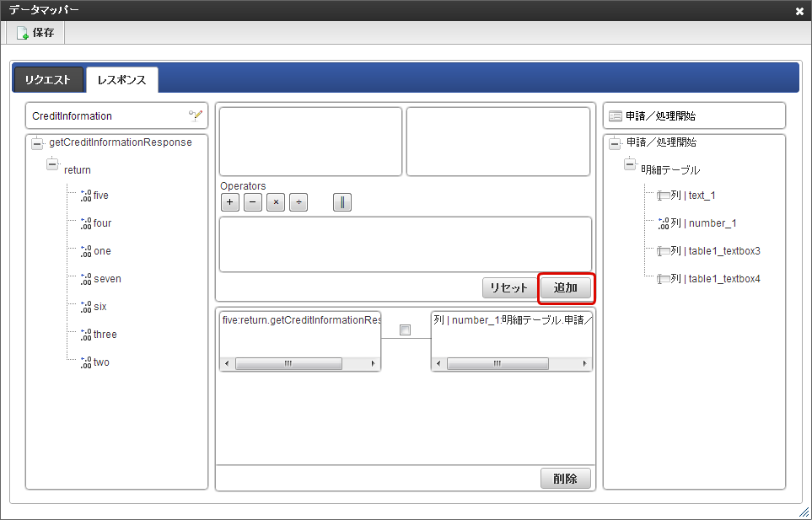Click the top-left empty source input box
Viewport: 812px width, 520px height.
310,142
